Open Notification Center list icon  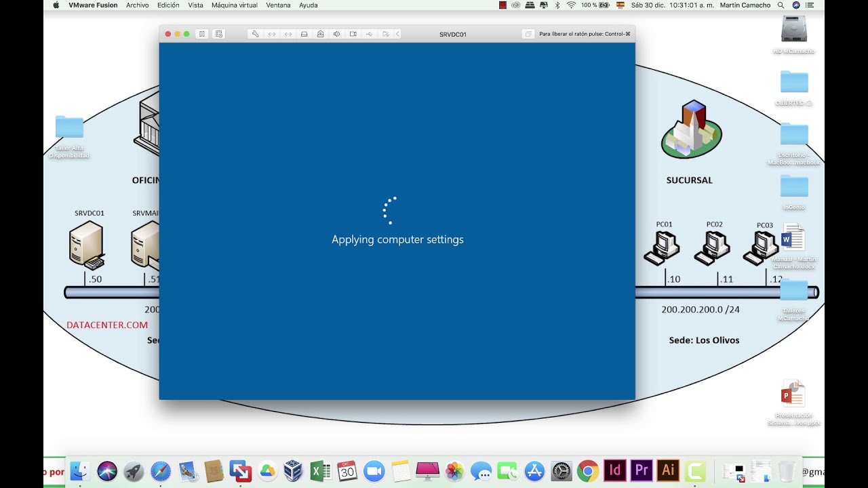tap(810, 5)
